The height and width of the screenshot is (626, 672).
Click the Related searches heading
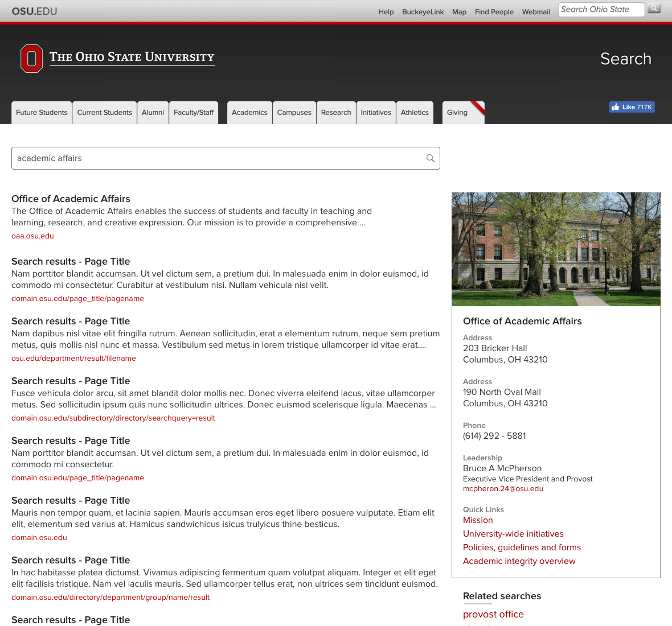tap(502, 596)
